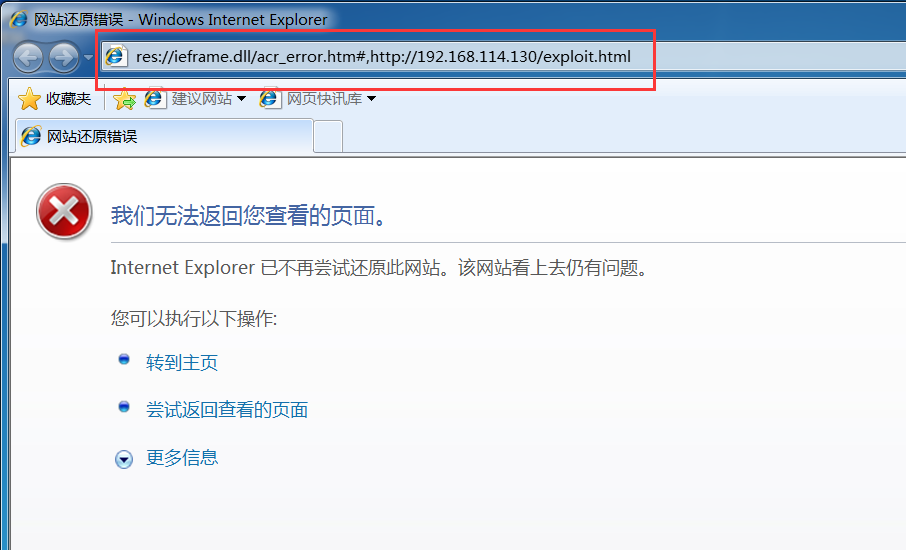
Task: Click the IE icon on the tab
Action: point(31,136)
